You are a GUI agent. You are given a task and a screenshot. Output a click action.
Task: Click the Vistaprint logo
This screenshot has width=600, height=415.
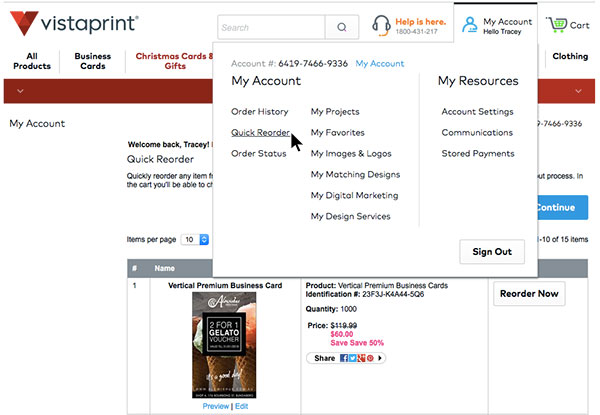tap(74, 23)
